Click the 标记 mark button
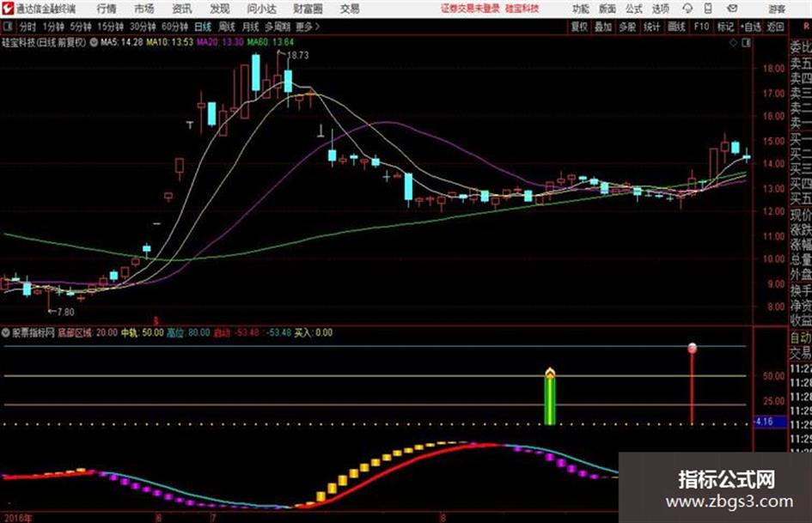The image size is (812, 523). [725, 27]
